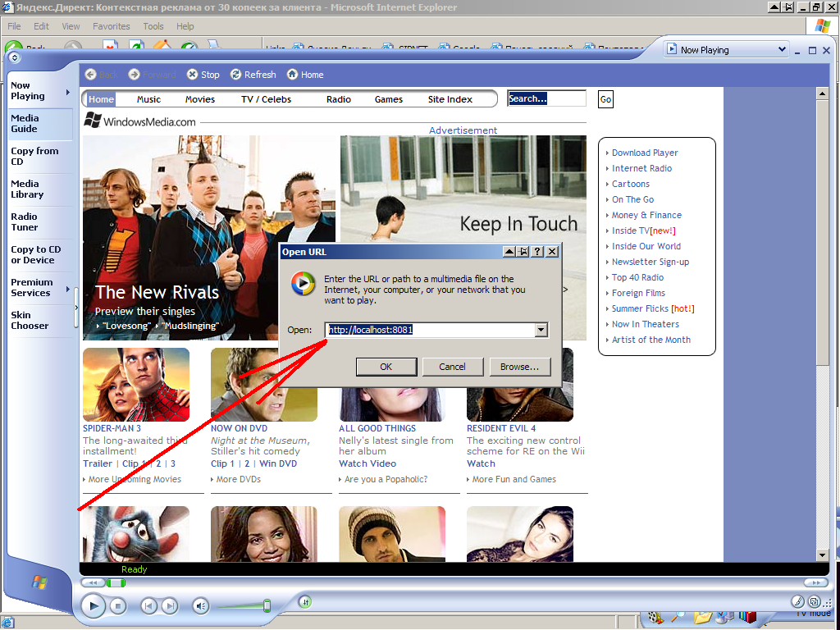Open the Now Playing dropdown at top right
This screenshot has width=840, height=630.
[782, 50]
